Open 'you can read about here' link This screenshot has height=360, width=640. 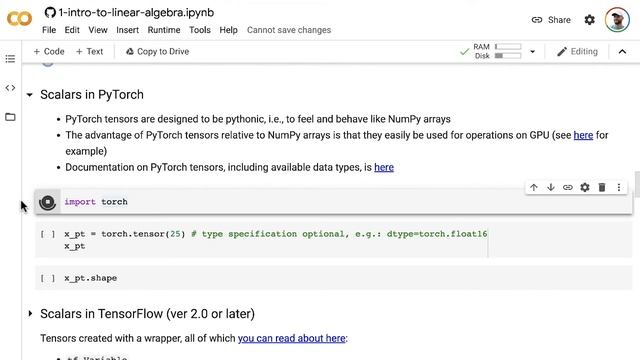click(x=291, y=338)
